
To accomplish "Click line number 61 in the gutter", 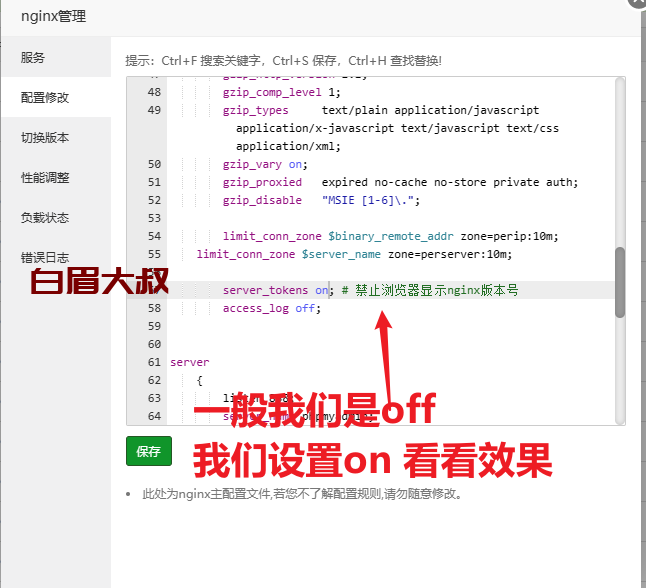I will point(154,362).
